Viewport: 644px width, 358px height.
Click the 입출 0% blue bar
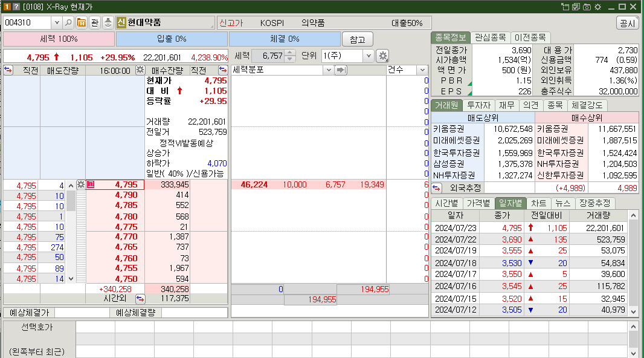point(172,39)
